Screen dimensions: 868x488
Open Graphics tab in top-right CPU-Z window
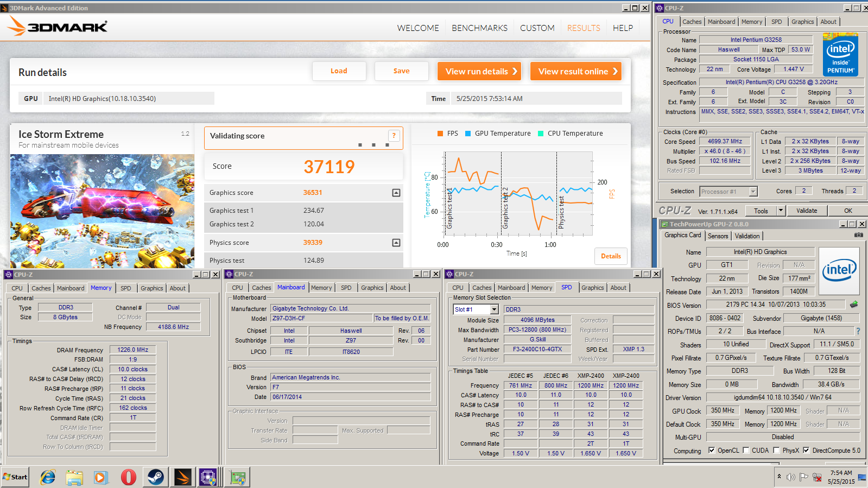[802, 22]
